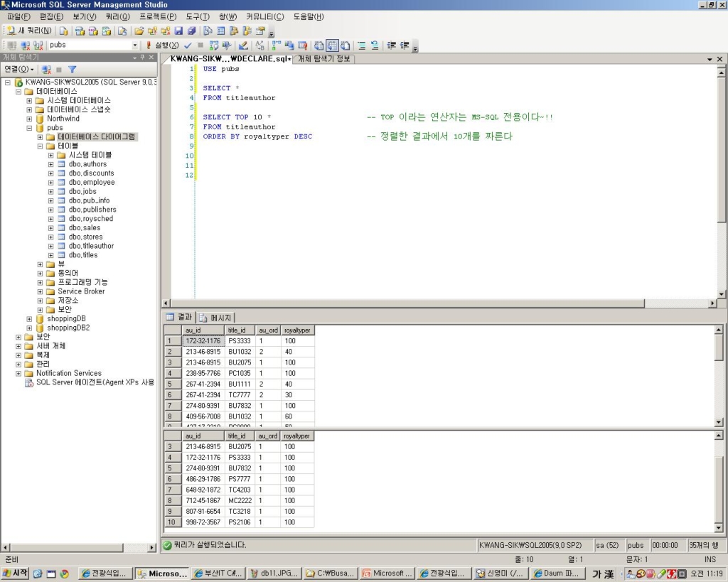The image size is (728, 582).
Task: Select dbo.employee in the tree
Action: coord(92,183)
